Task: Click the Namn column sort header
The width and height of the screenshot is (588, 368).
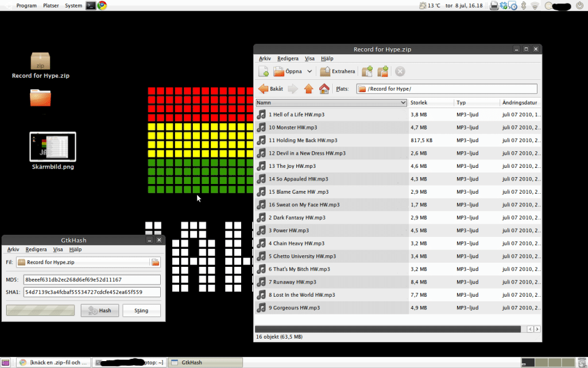Action: pyautogui.click(x=331, y=102)
